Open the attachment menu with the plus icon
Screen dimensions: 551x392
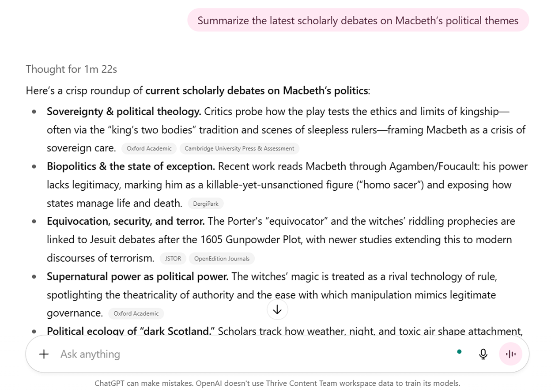44,354
